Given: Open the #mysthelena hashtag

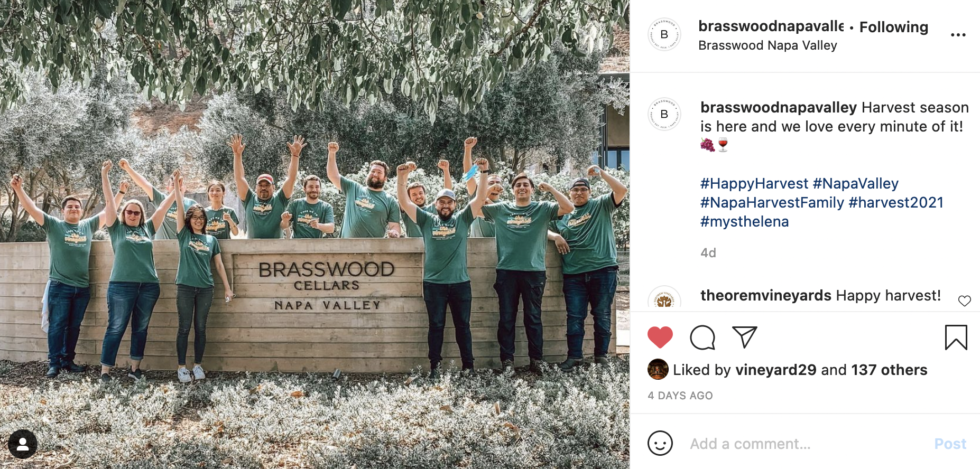Looking at the screenshot, I should tap(744, 221).
